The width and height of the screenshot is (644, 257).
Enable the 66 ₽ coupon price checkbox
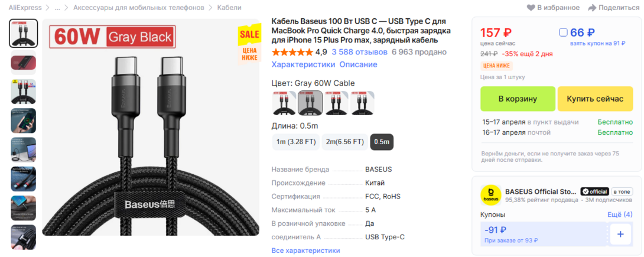[563, 32]
